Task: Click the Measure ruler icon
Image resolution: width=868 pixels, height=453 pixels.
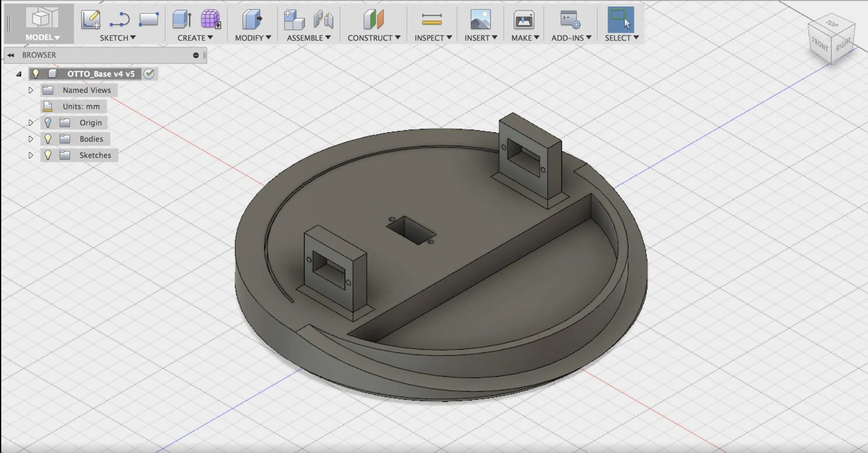Action: [x=432, y=19]
